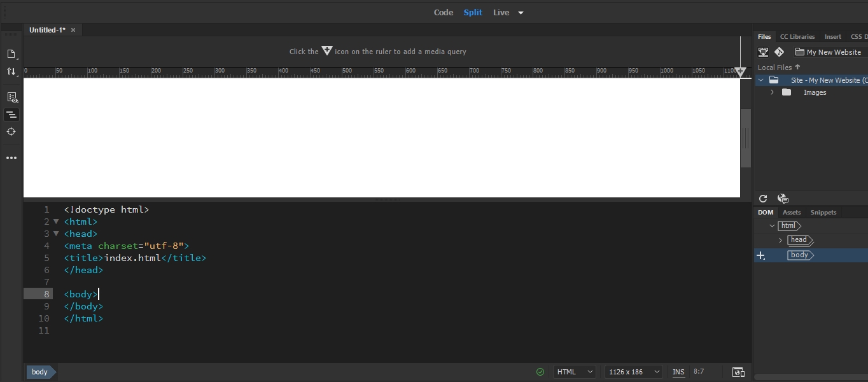868x382 pixels.
Task: Click the ruler's media query marker triangle
Action: pyautogui.click(x=740, y=72)
